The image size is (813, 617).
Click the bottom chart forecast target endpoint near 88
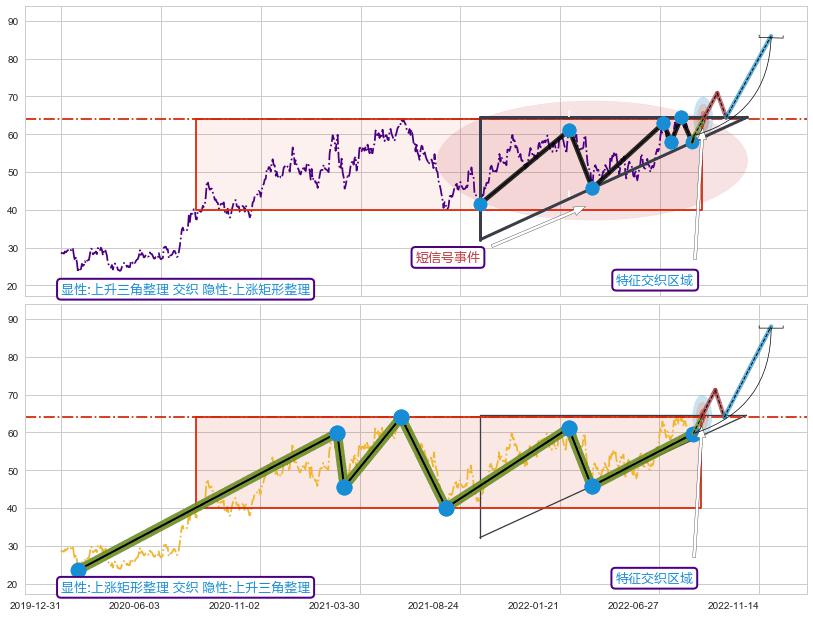(770, 327)
